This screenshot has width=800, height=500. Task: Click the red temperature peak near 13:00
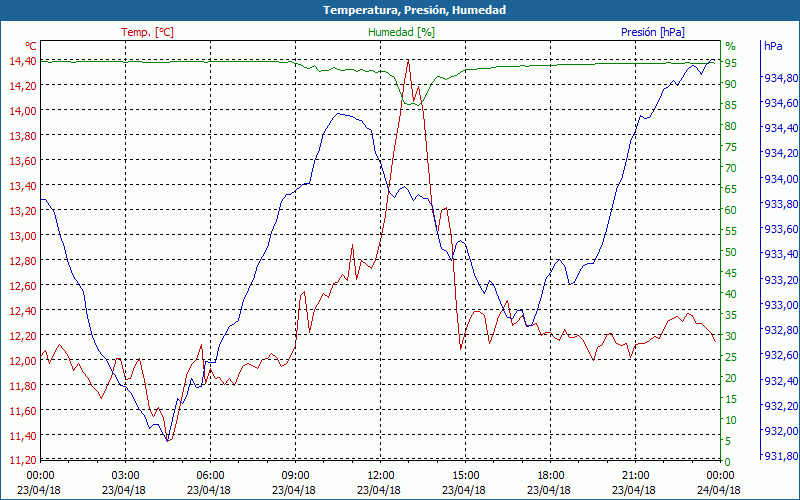point(408,61)
